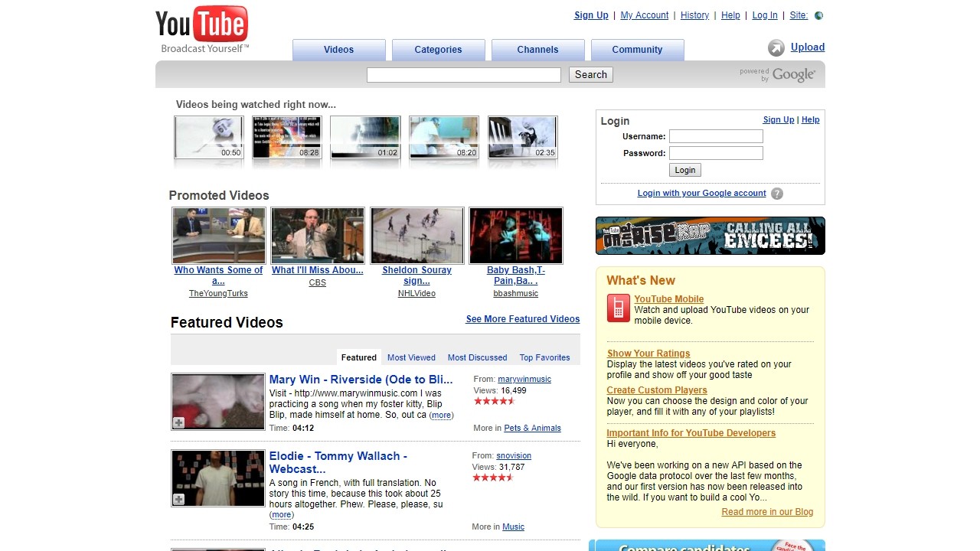This screenshot has width=980, height=551.
Task: Open the 00:50 currently watched video thumbnail
Action: pos(209,138)
